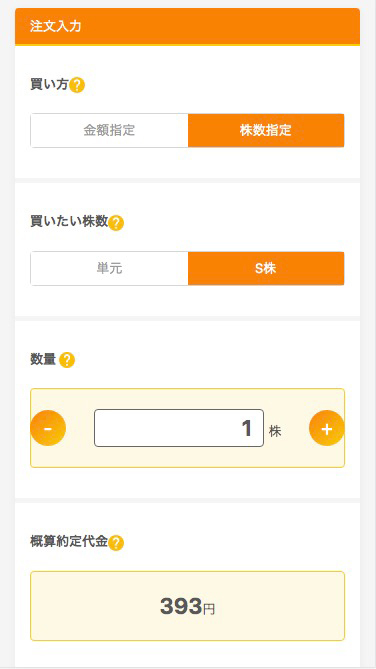
Task: Choose 単元 share unit option
Action: 109,268
